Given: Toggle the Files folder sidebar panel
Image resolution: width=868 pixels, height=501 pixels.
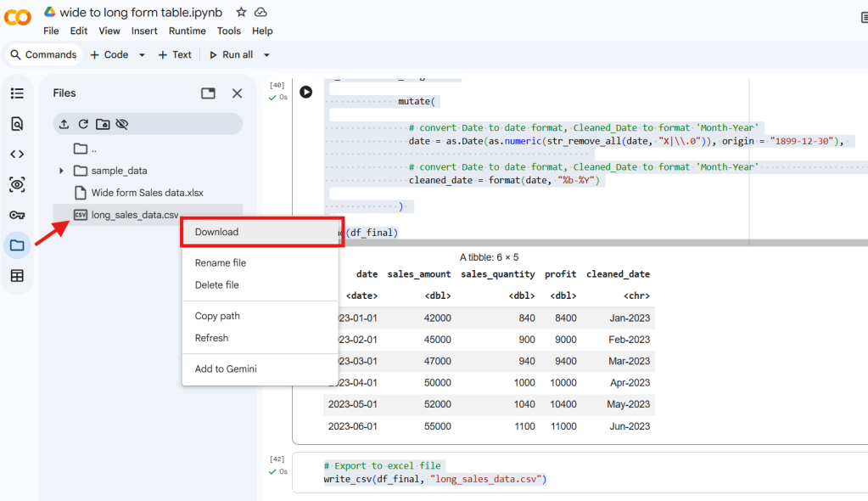Looking at the screenshot, I should [17, 245].
